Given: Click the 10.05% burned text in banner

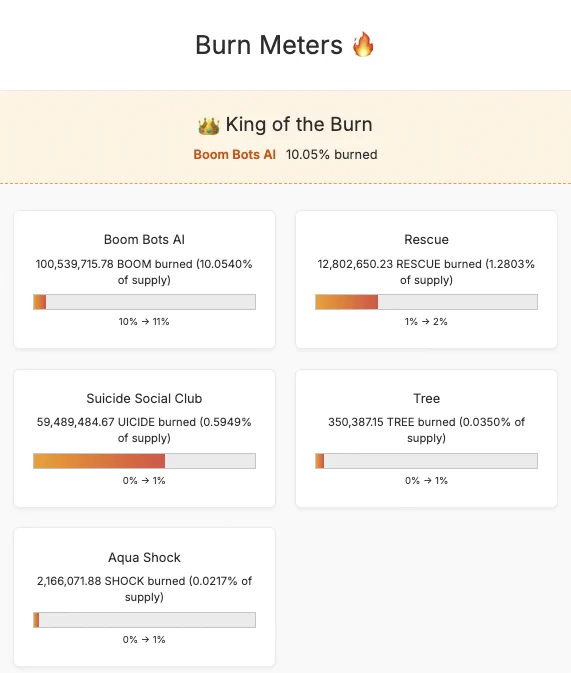Looking at the screenshot, I should 331,155.
